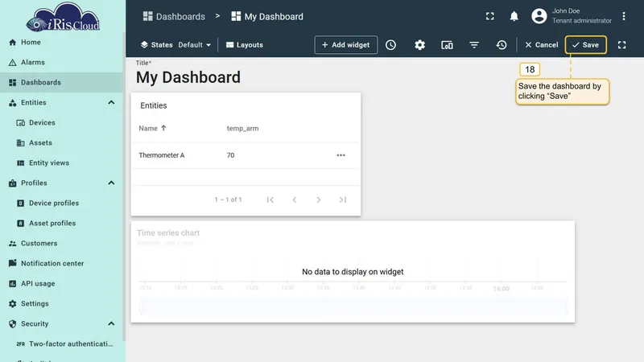Open Home in the sidebar
Viewport: 644px width, 362px height.
click(x=62, y=43)
